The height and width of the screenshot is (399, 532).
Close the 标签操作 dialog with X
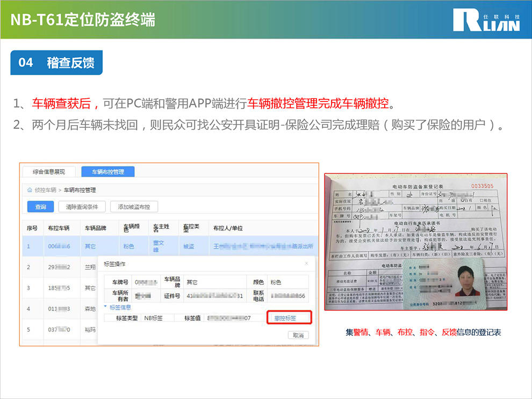click(x=306, y=264)
